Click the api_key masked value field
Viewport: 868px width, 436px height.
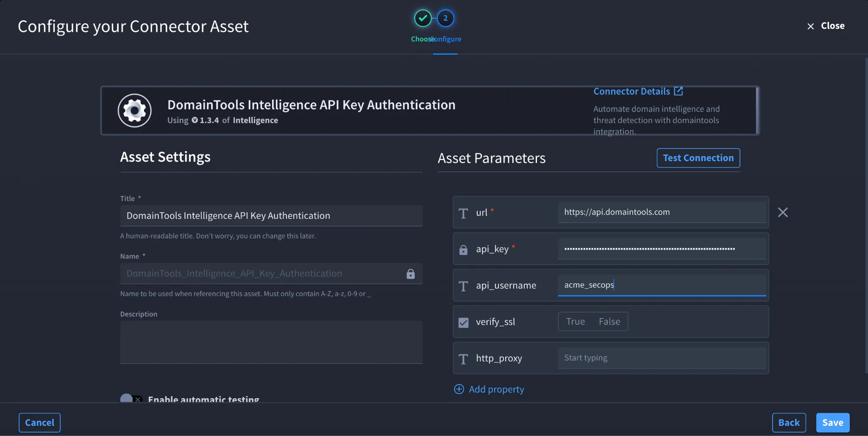coord(662,249)
